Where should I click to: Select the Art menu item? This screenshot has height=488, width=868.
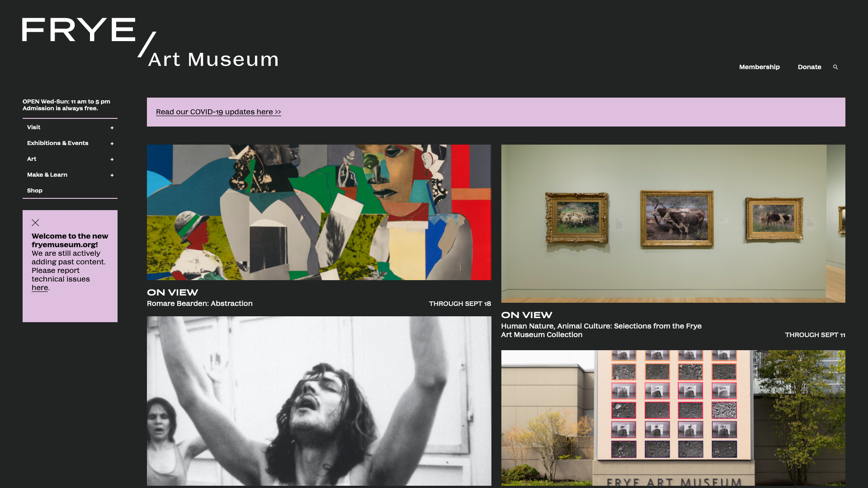(x=32, y=159)
